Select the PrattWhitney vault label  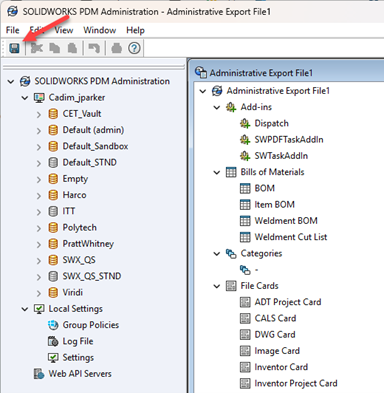(88, 244)
